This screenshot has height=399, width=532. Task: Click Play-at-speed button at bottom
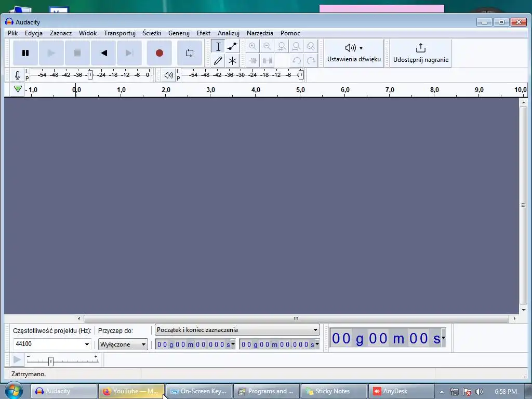coord(17,360)
